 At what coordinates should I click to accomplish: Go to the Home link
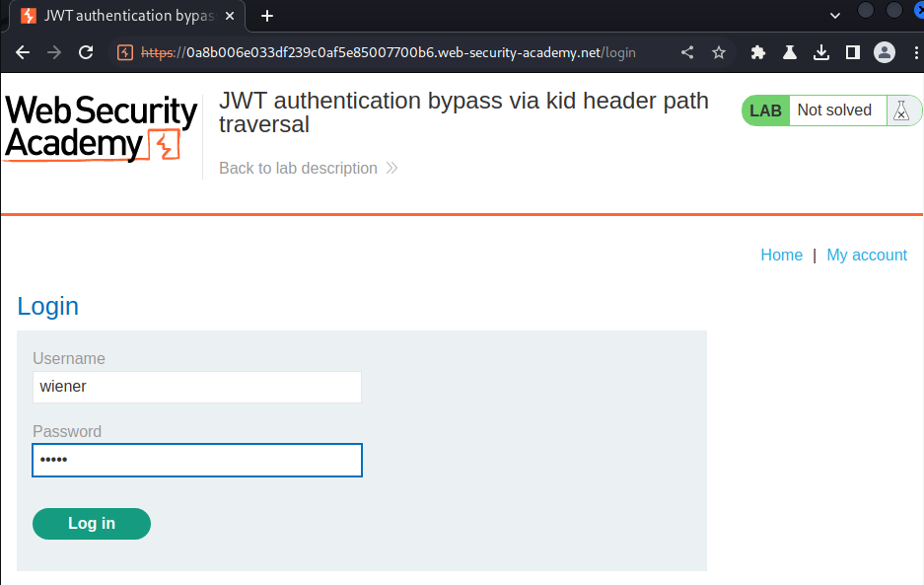coord(781,255)
